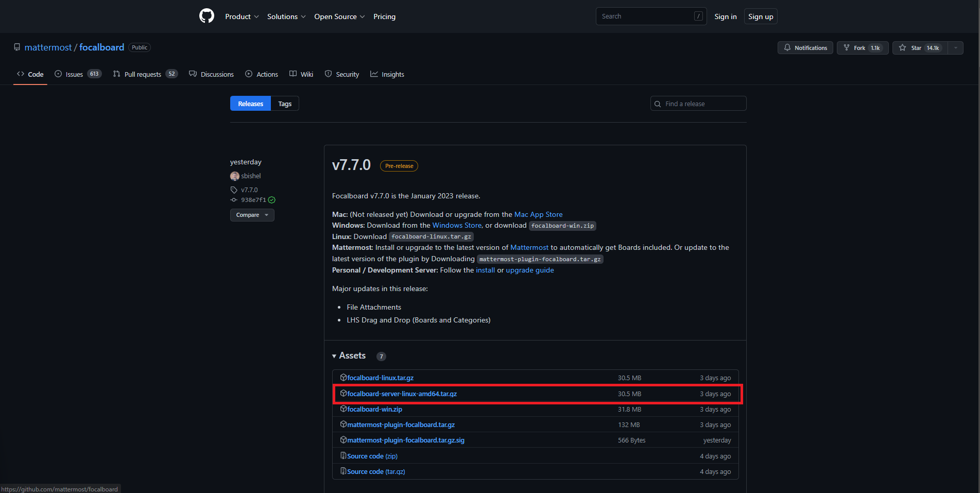This screenshot has width=980, height=493.
Task: Open the Security tab
Action: click(x=342, y=74)
